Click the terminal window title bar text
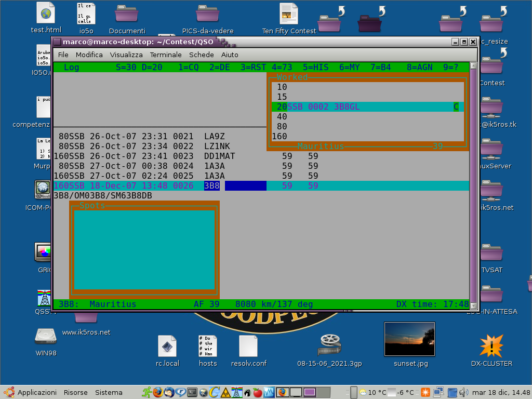This screenshot has width=532, height=399. [138, 42]
